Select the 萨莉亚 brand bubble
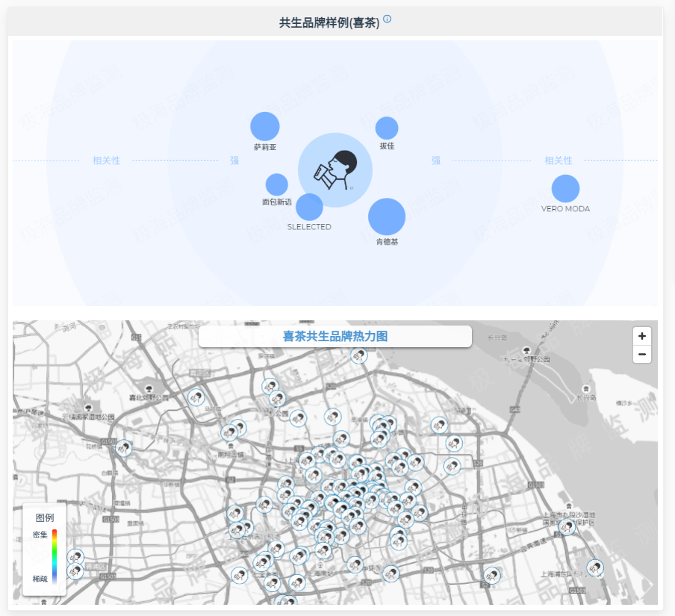The width and height of the screenshot is (675, 616). [x=265, y=126]
